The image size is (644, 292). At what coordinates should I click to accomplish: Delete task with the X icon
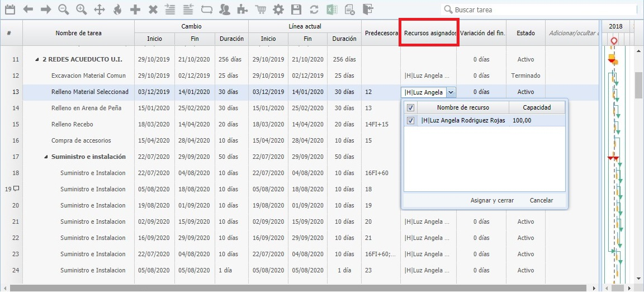point(153,10)
